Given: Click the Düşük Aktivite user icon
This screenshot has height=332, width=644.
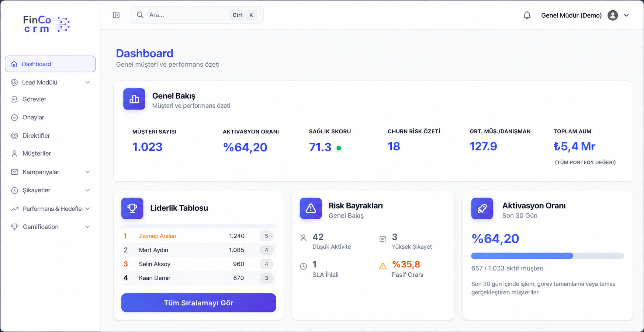Looking at the screenshot, I should [x=303, y=238].
